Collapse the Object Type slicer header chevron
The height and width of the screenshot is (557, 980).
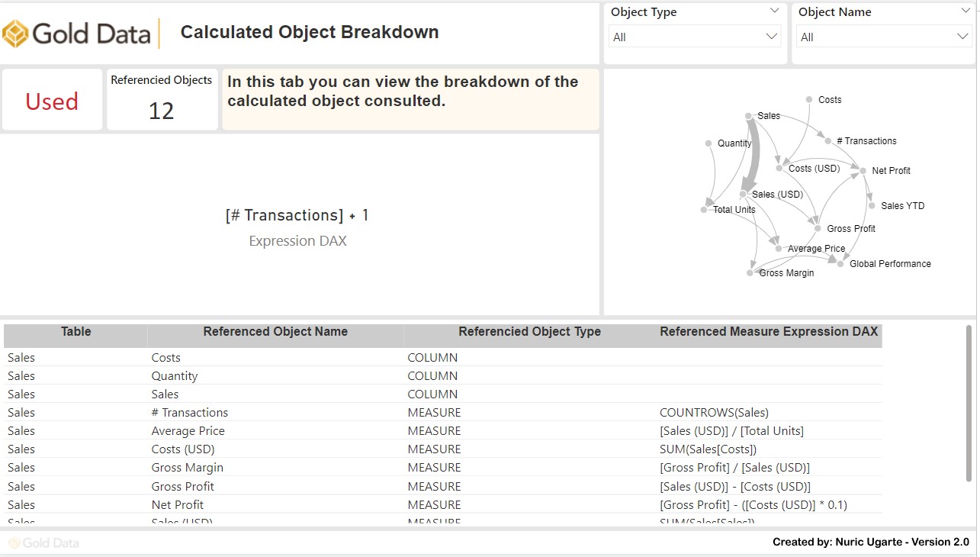775,11
